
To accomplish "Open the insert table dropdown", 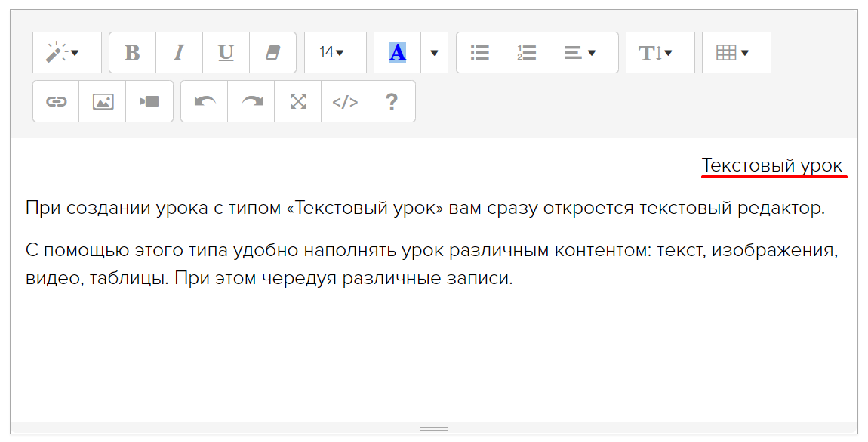I will 736,53.
